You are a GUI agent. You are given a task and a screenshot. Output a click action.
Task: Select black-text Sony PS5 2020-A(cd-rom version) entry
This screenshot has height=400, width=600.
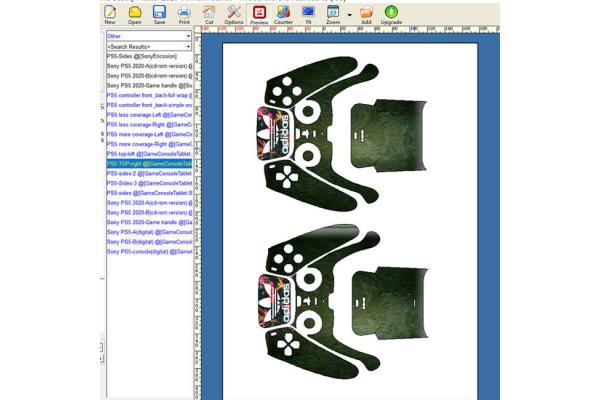(149, 66)
